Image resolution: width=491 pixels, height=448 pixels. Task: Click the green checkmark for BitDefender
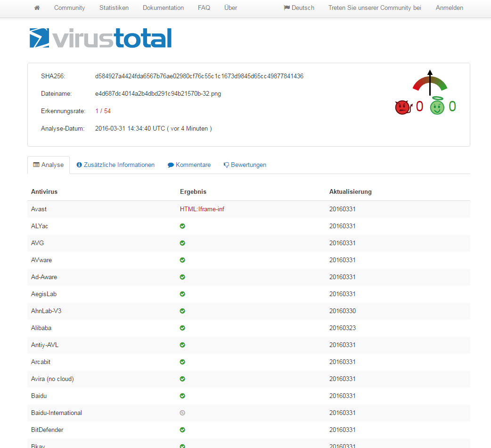tap(182, 430)
